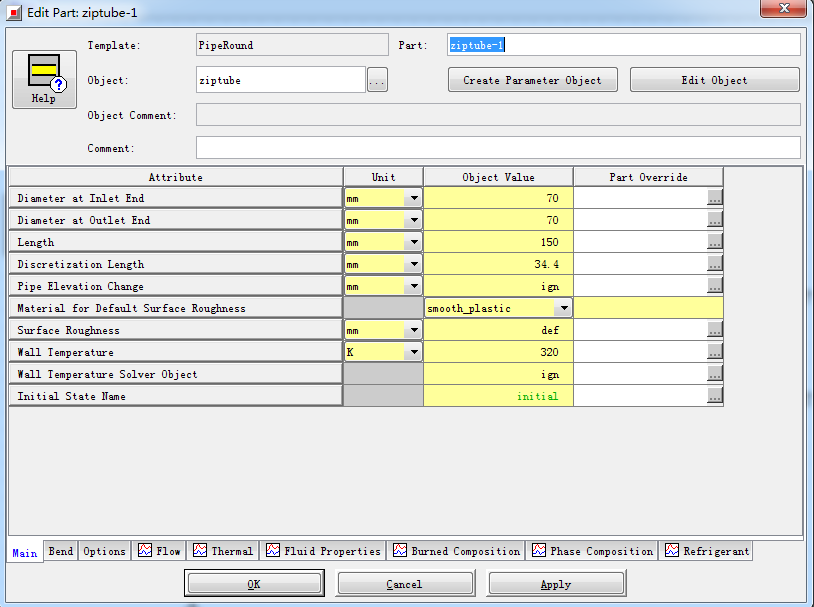Open unit dropdown for Pipe Elevation Change
Screen dimensions: 814x607
(413, 286)
